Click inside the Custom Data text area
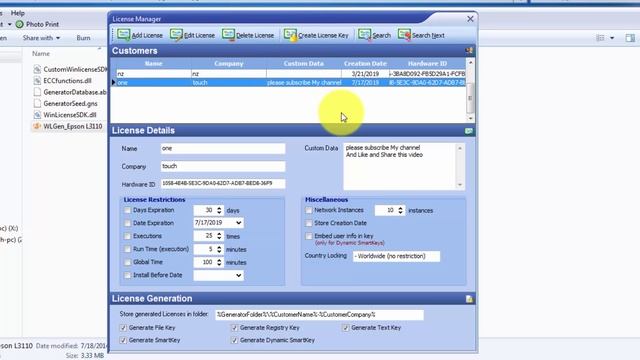640x360 pixels. pos(400,166)
